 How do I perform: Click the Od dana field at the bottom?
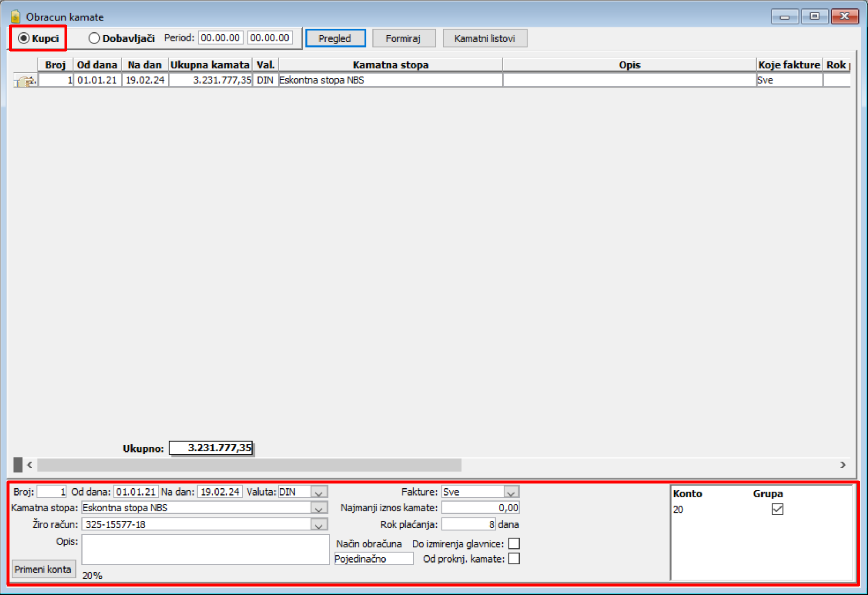(136, 492)
